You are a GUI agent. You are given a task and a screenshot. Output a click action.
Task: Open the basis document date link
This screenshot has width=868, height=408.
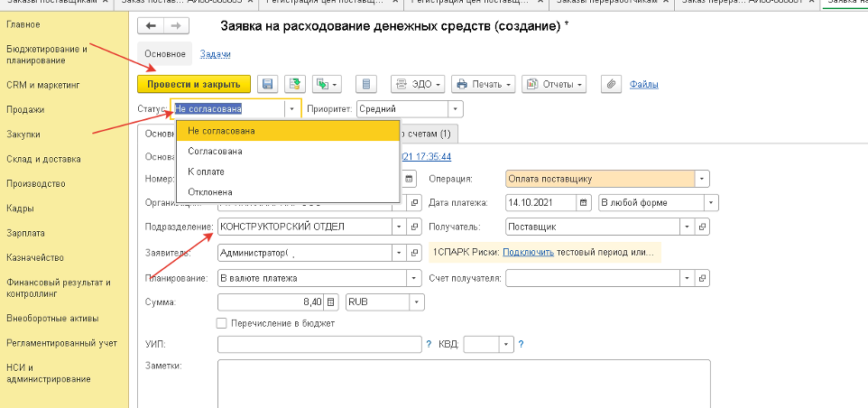tap(425, 157)
